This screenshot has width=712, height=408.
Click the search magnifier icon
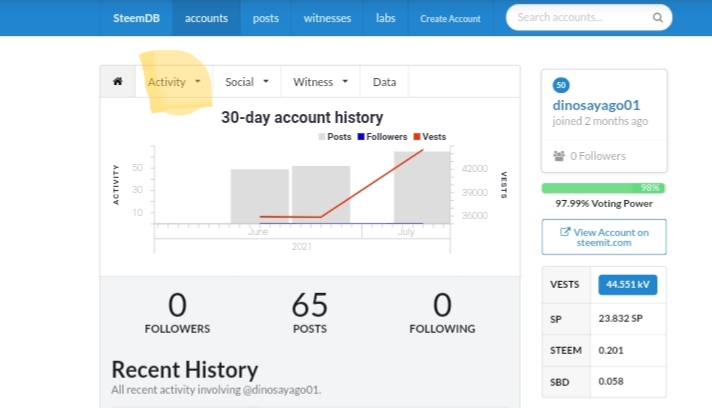click(658, 18)
